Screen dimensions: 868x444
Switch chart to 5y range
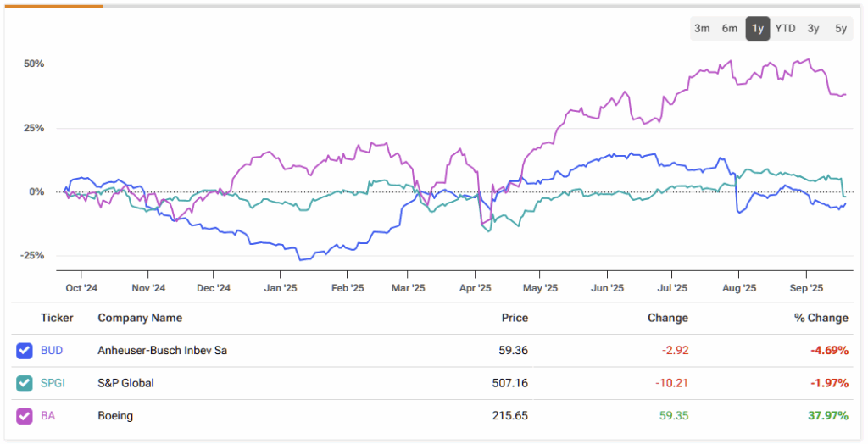tap(840, 28)
